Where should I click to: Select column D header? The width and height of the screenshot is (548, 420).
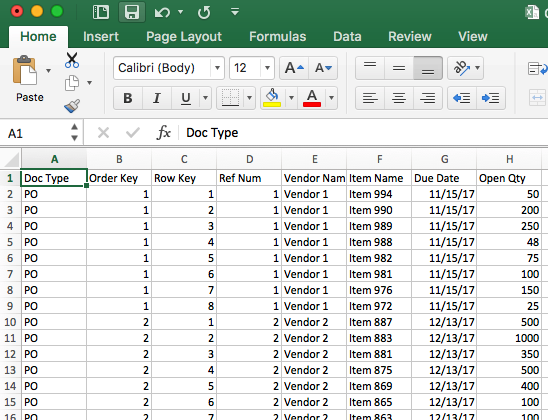[x=249, y=159]
